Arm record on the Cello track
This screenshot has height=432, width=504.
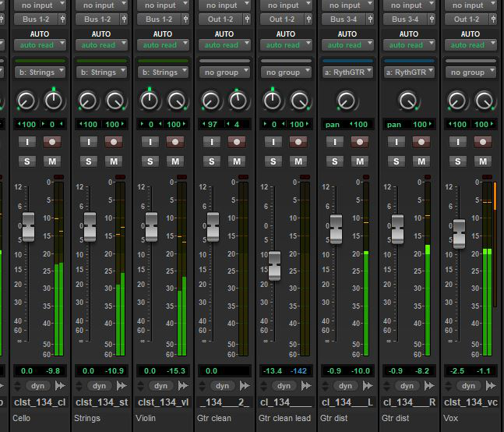pyautogui.click(x=52, y=142)
